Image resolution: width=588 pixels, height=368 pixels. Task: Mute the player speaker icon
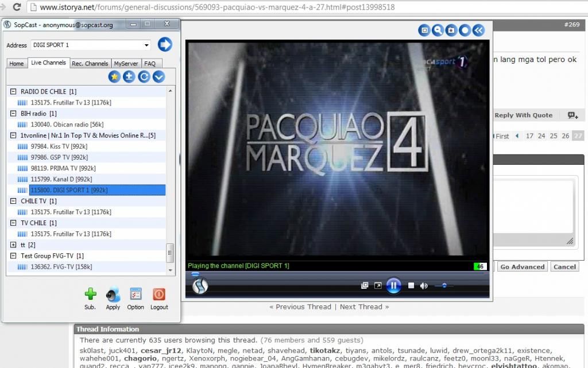[424, 285]
